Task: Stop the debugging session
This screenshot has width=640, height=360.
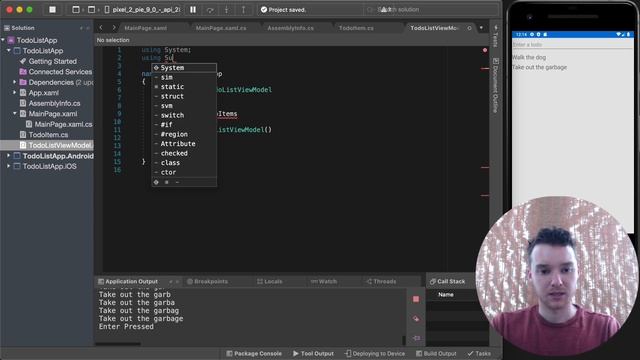Action: [x=53, y=9]
